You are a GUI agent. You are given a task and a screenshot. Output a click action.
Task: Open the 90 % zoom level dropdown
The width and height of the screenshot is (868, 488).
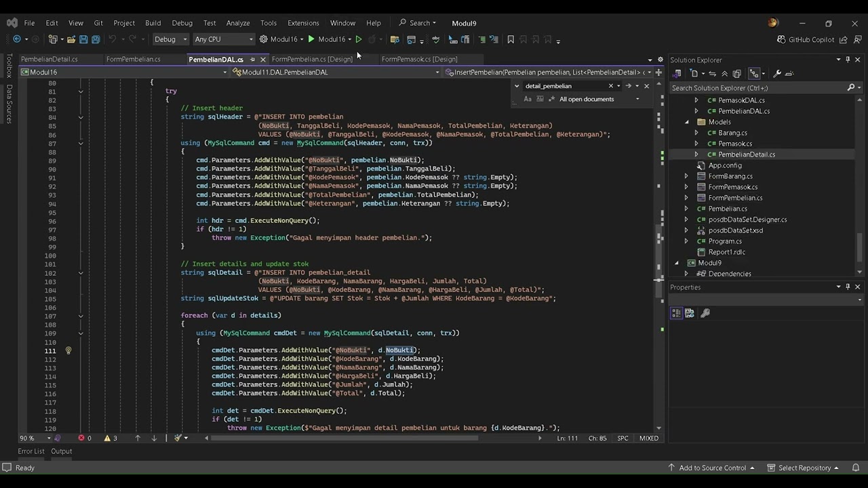(34, 438)
